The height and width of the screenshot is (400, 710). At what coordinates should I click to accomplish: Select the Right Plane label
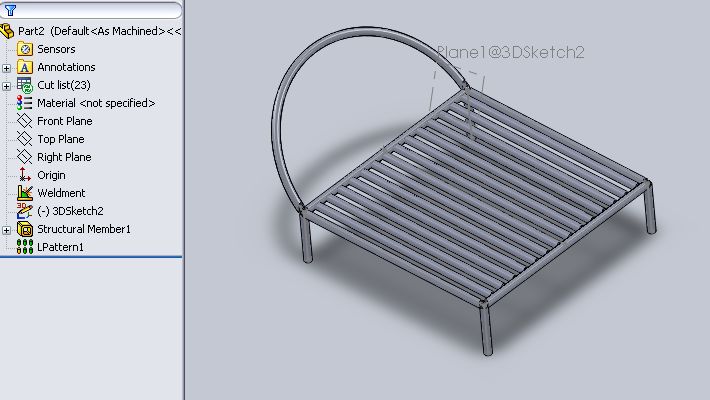pyautogui.click(x=64, y=157)
